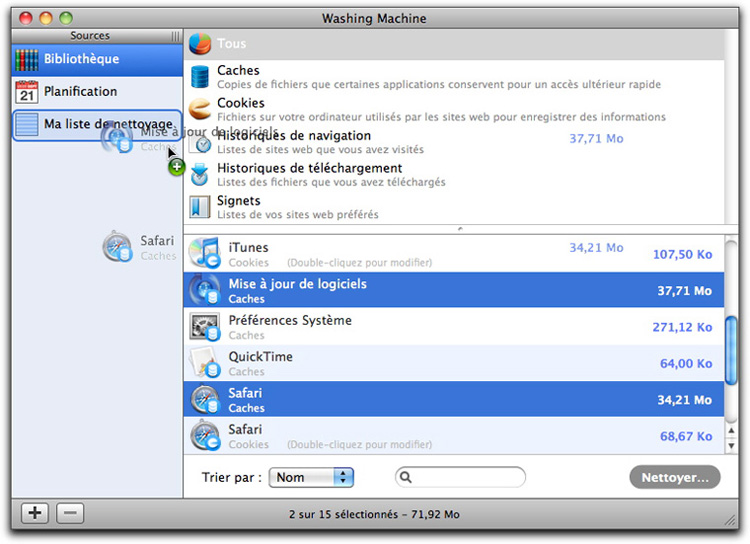The width and height of the screenshot is (750, 544).
Task: Click the Trier par label
Action: pyautogui.click(x=232, y=477)
